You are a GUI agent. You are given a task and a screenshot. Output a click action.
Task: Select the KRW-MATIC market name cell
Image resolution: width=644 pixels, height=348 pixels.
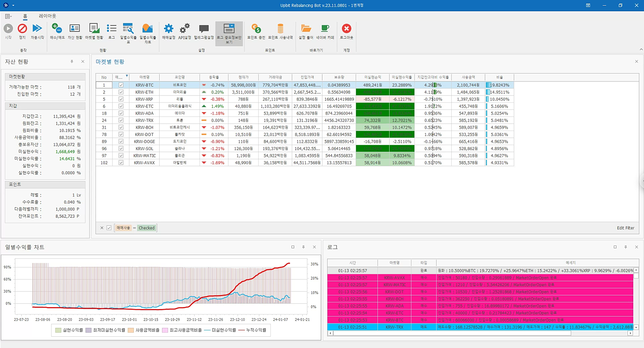point(144,156)
